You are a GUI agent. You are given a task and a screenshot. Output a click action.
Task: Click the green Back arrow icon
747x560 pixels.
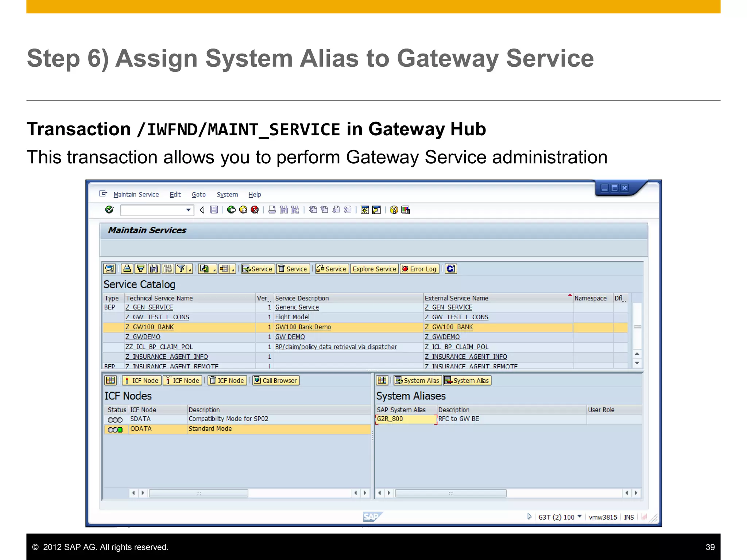[231, 210]
